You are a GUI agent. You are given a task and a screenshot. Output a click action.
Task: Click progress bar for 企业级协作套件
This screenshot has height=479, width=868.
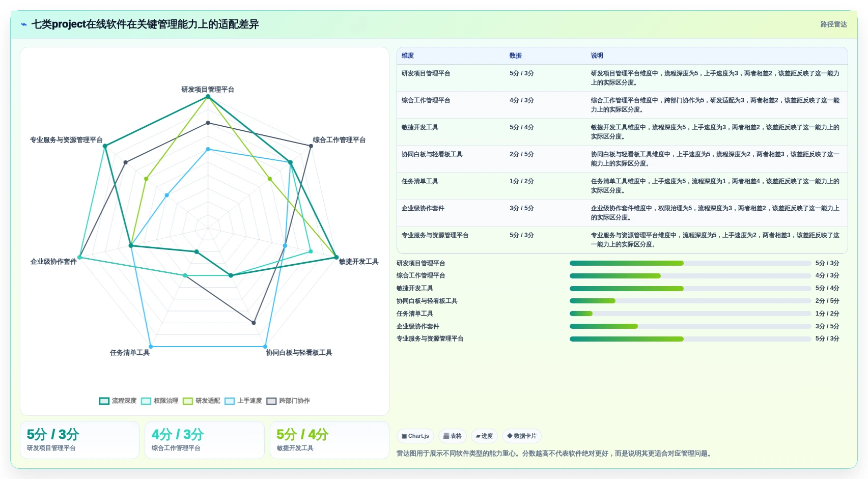[690, 326]
